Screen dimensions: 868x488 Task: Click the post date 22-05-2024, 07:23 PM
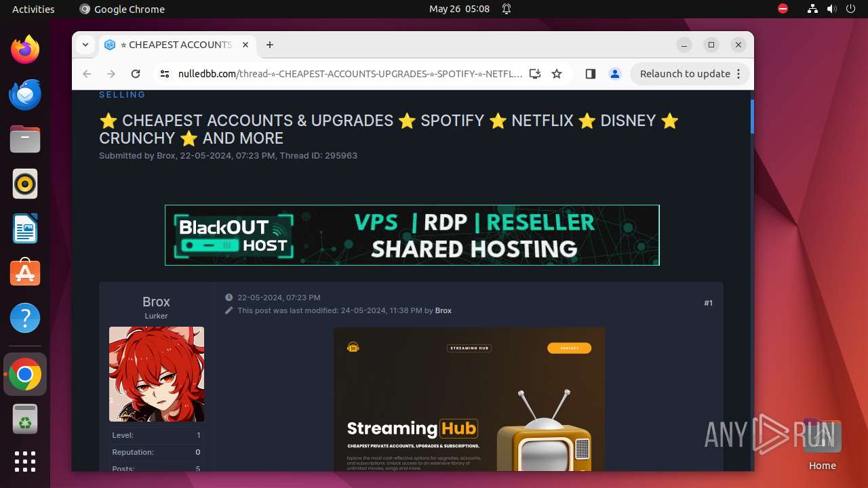coord(279,298)
